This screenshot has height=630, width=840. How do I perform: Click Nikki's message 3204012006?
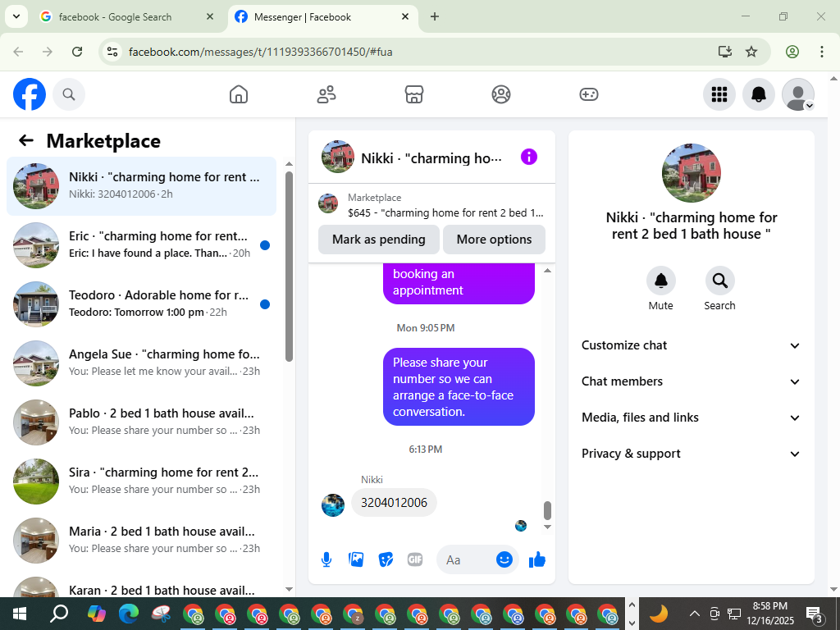[x=394, y=503]
